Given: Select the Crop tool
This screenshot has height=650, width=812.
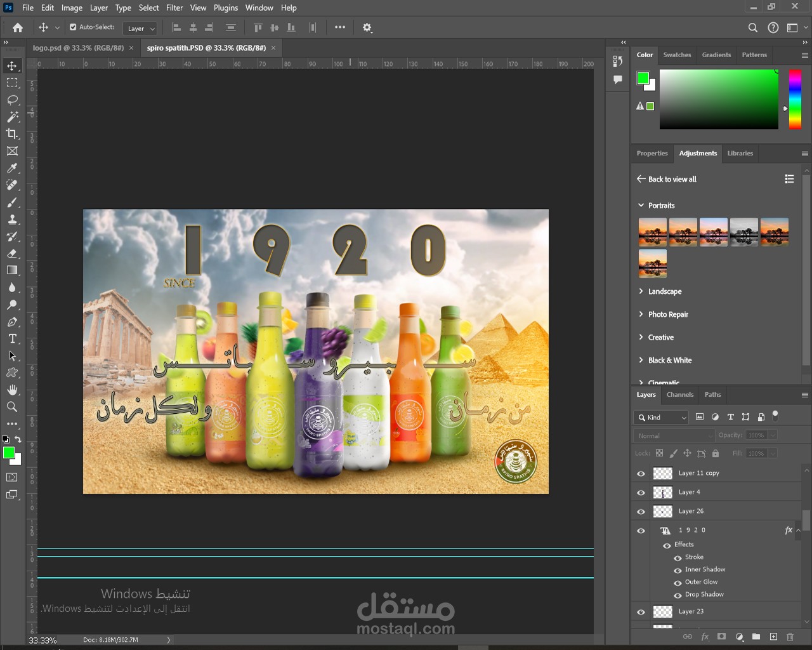Looking at the screenshot, I should pos(12,134).
